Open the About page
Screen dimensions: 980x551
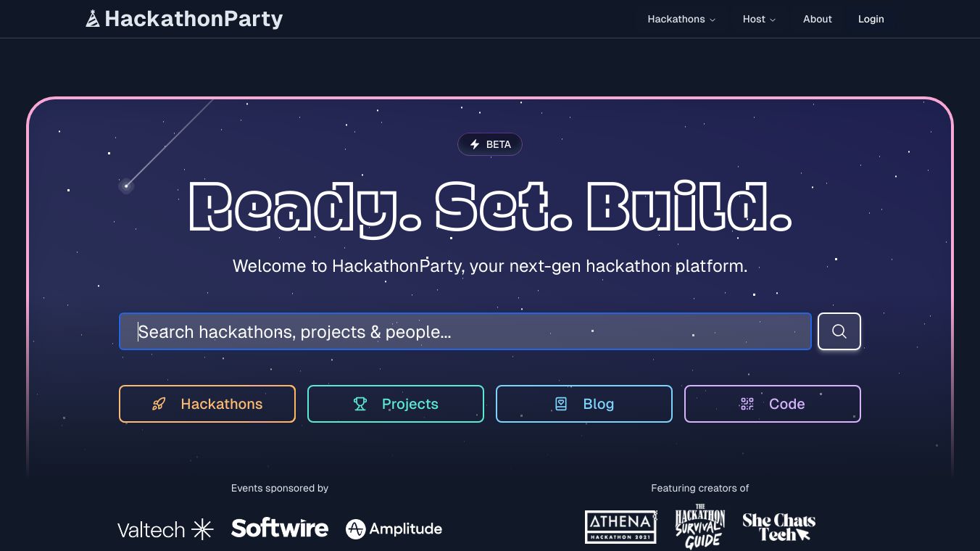click(x=818, y=19)
